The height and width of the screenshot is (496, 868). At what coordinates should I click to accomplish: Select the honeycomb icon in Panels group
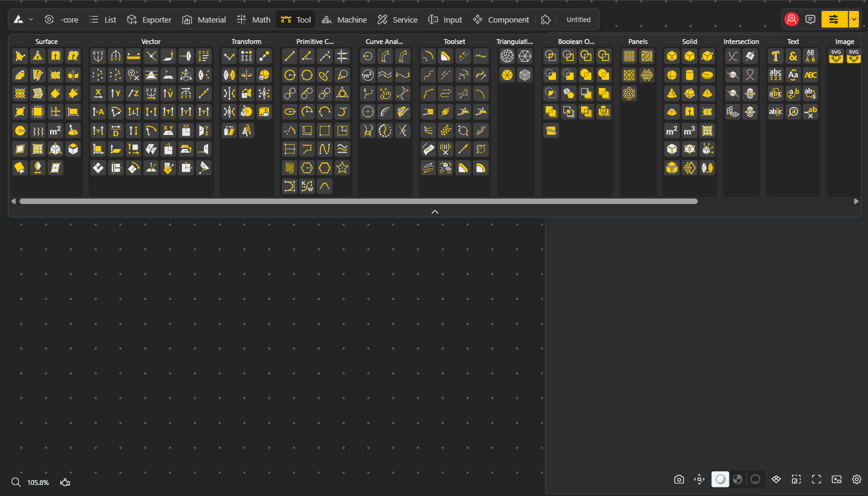[x=629, y=93]
